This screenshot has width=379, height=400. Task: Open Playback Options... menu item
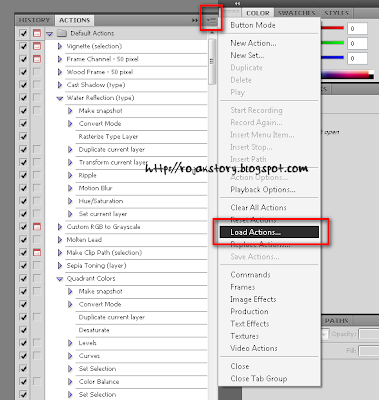(269, 190)
